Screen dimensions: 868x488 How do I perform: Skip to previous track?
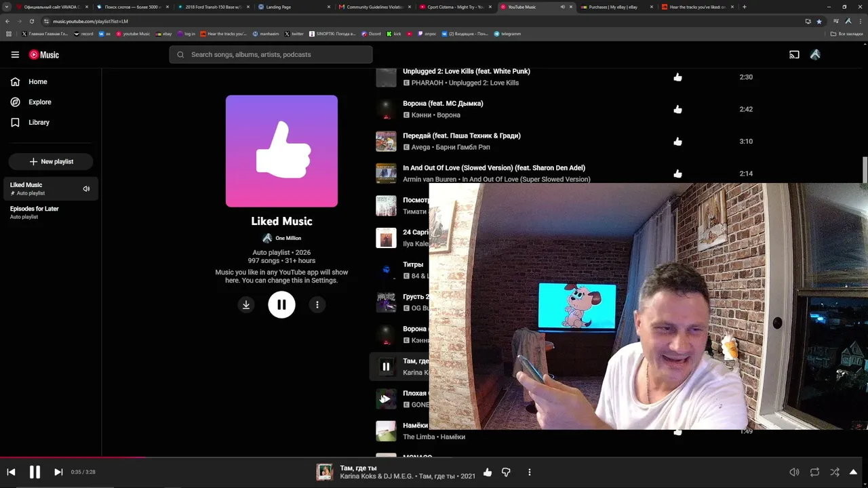[x=11, y=472]
